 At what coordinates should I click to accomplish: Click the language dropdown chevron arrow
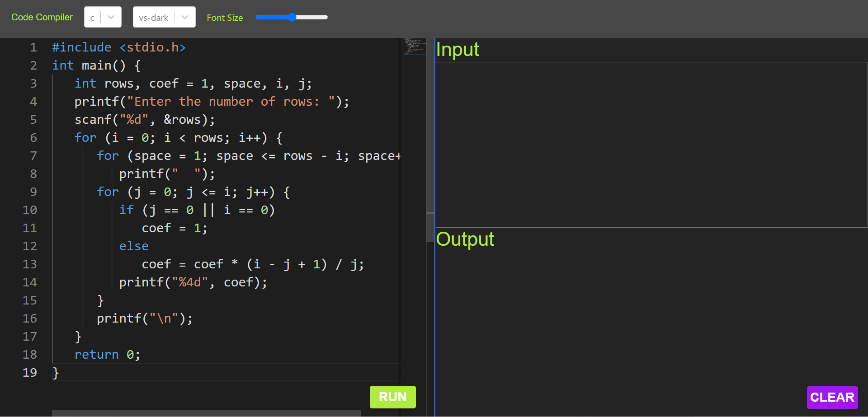[x=111, y=17]
